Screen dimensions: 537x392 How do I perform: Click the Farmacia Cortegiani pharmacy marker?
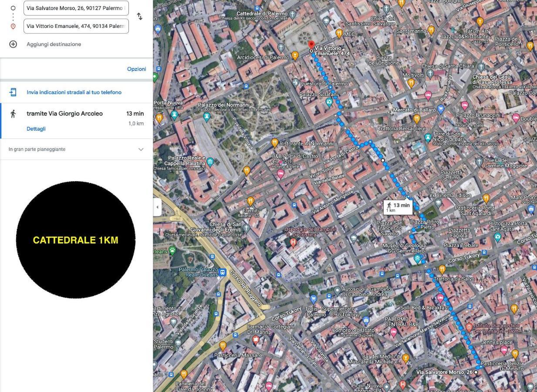click(256, 339)
